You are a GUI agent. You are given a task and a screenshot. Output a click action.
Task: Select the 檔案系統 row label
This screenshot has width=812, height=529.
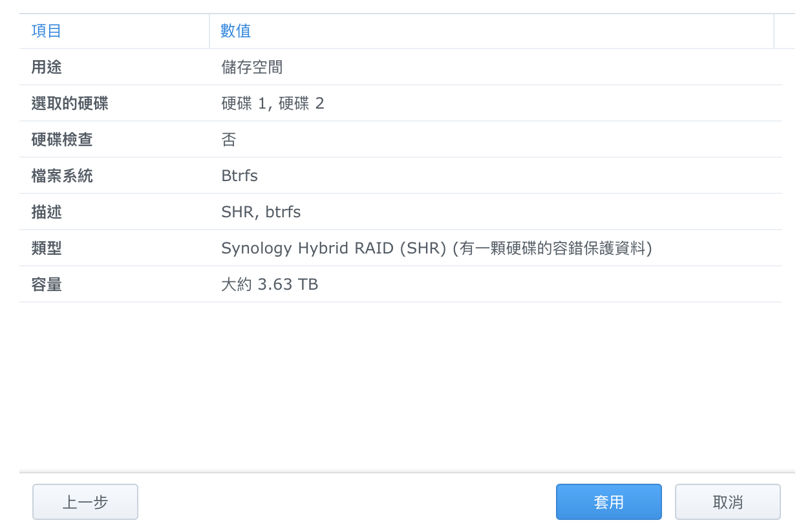62,176
